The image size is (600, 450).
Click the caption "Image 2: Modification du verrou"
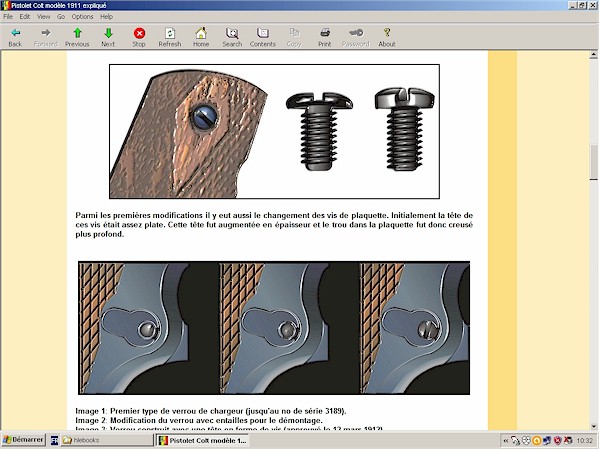coord(199,420)
